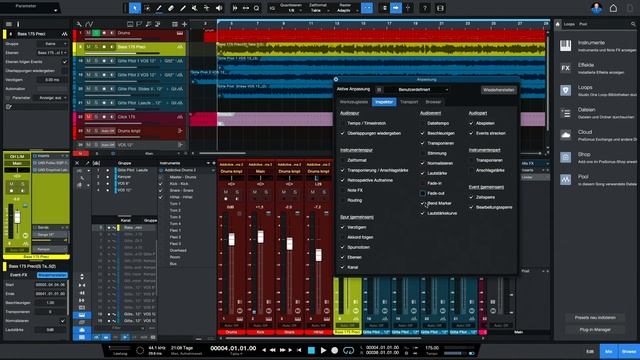Select the Mute tool

coord(195,8)
